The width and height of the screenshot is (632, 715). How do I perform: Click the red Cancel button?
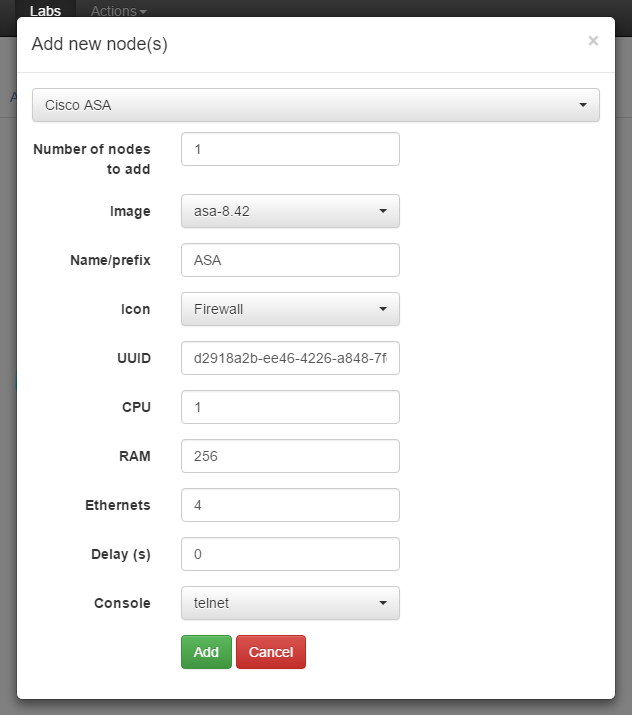pos(271,652)
